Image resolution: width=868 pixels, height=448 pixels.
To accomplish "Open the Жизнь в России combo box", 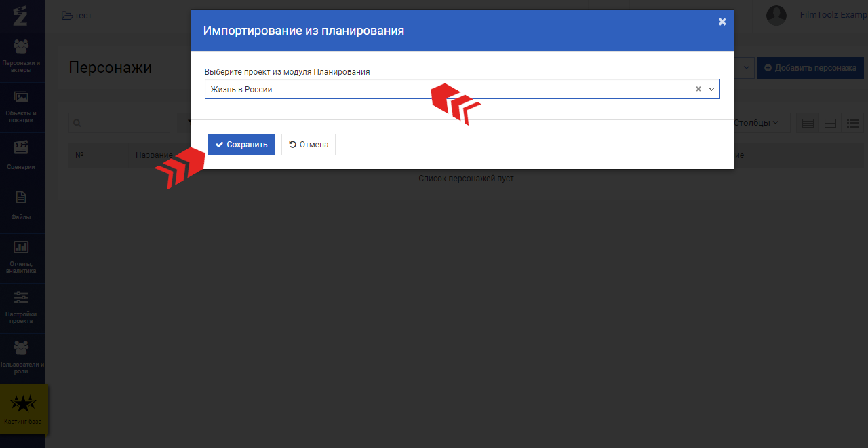I will coord(462,89).
